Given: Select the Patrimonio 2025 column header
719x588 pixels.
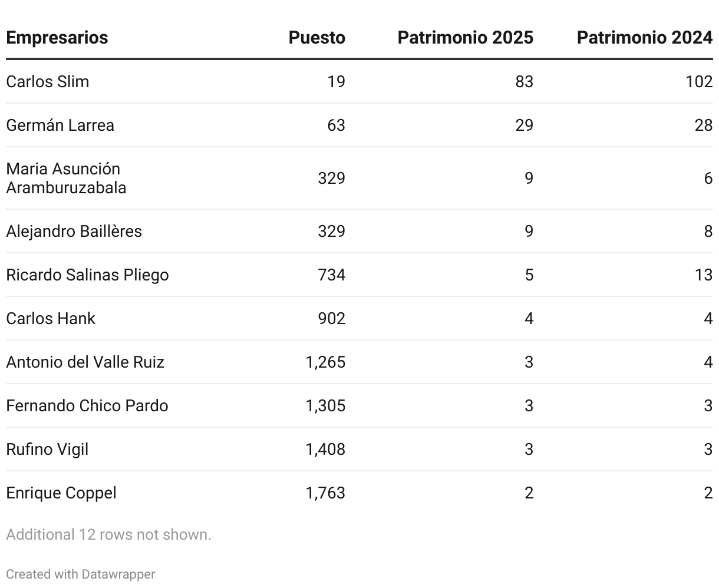Looking at the screenshot, I should pos(466,38).
